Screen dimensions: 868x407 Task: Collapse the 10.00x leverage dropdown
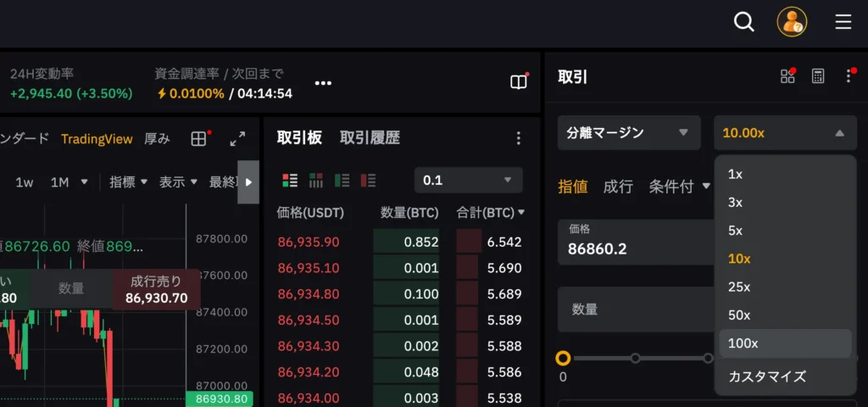pyautogui.click(x=785, y=133)
